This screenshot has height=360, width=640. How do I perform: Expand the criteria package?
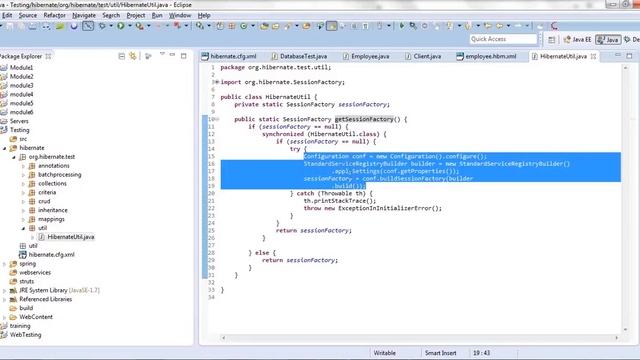point(23,193)
